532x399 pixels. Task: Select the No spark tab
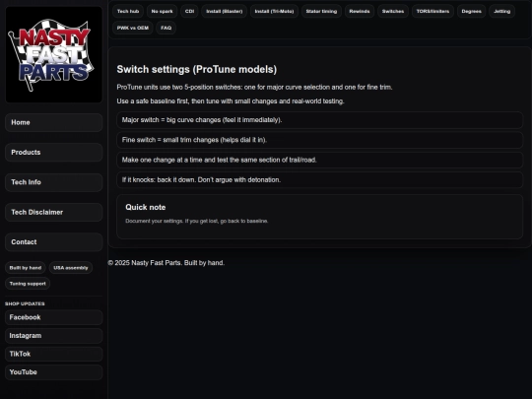click(x=162, y=11)
